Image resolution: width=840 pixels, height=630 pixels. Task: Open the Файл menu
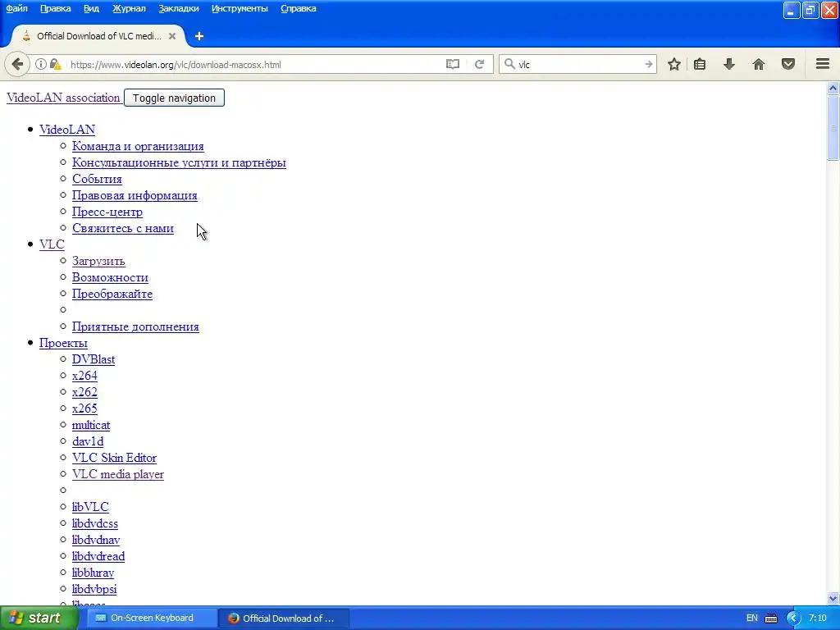click(x=16, y=8)
